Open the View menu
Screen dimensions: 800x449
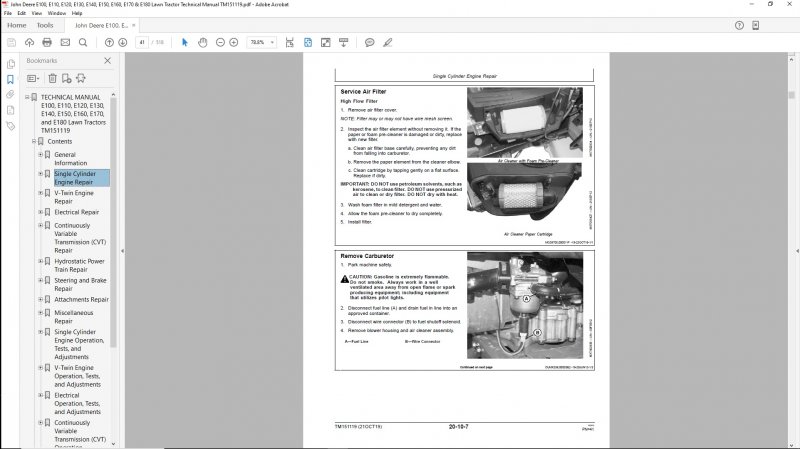point(37,13)
